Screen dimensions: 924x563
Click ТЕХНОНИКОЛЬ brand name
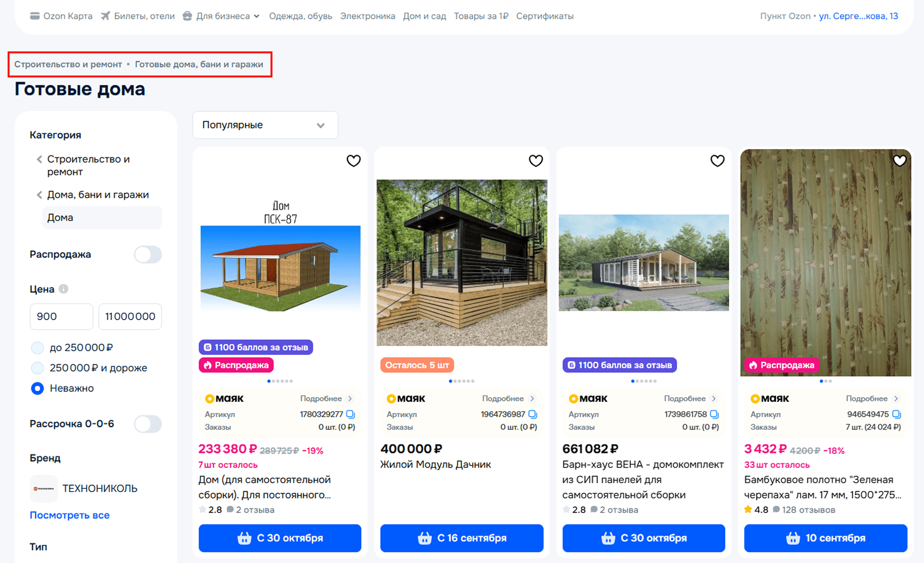coord(100,488)
